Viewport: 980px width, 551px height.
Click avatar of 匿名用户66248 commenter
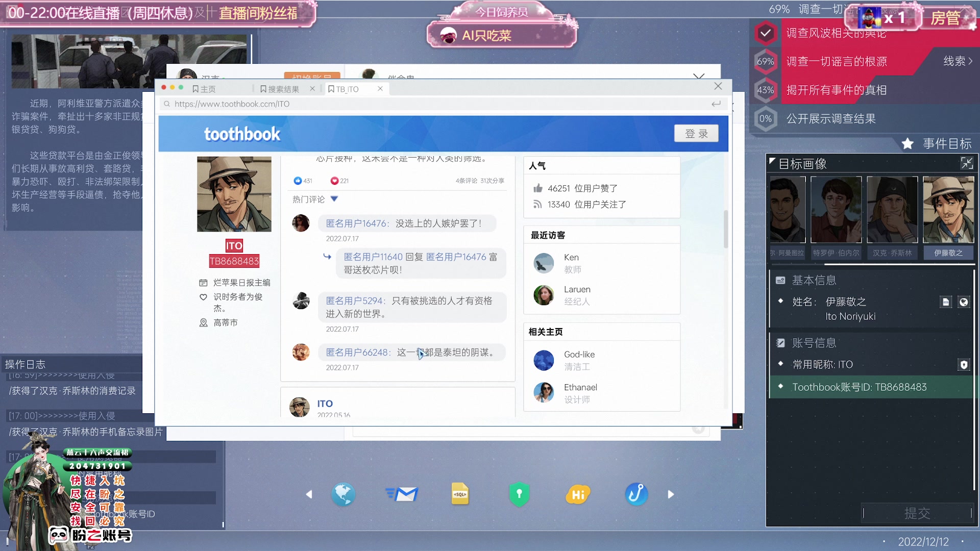click(x=301, y=352)
